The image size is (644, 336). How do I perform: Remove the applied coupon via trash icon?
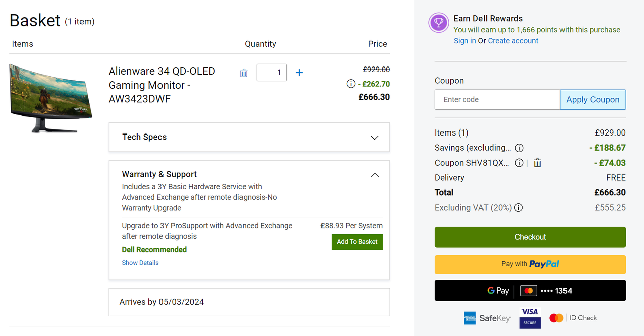tap(537, 163)
